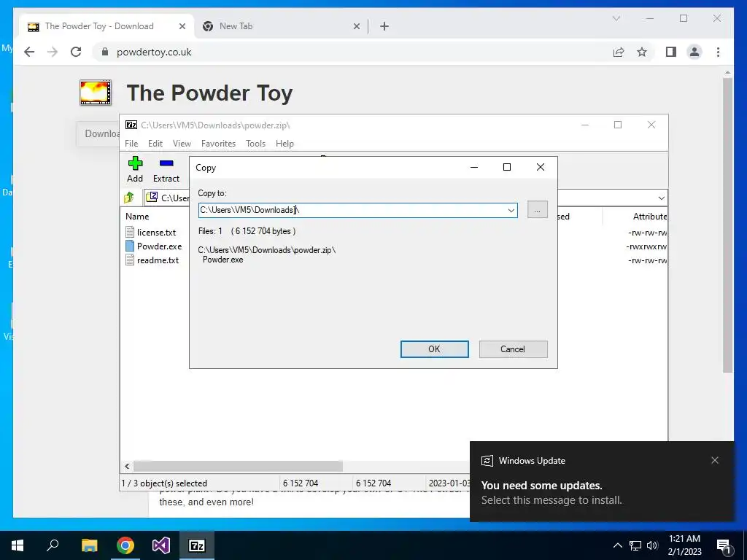
Task: Select Powder.exe file name in list
Action: [x=159, y=246]
